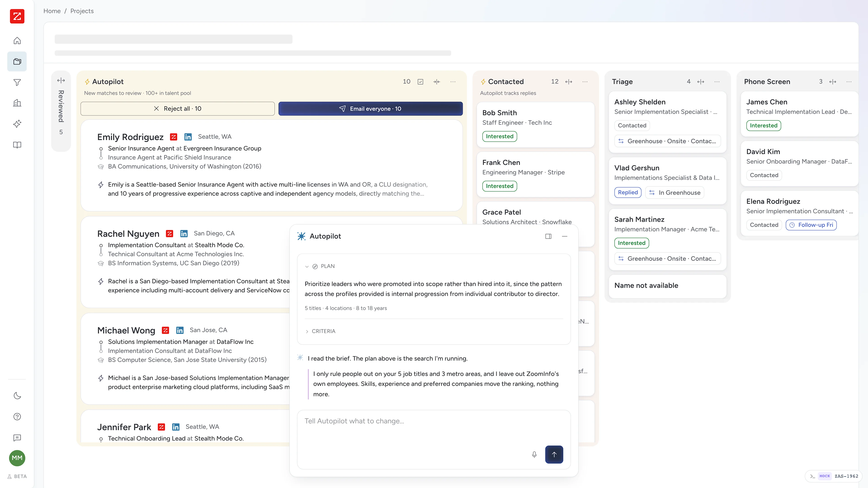Open the MM user avatar
This screenshot has height=488, width=868.
click(17, 458)
